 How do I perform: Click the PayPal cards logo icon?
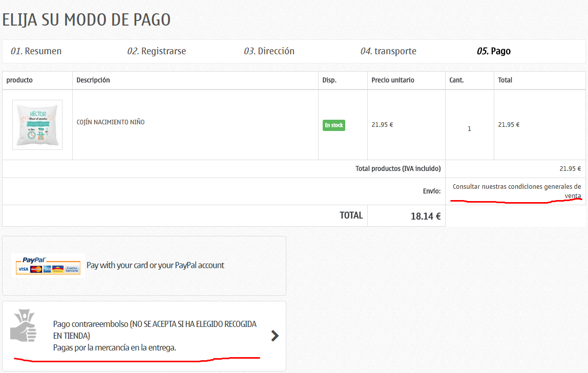(48, 266)
